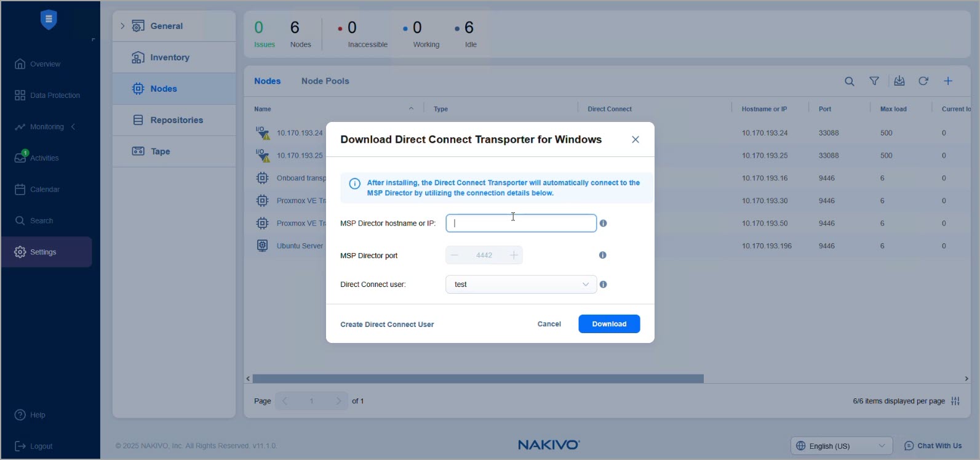
Task: Switch to the Node Pools tab
Action: pyautogui.click(x=325, y=81)
